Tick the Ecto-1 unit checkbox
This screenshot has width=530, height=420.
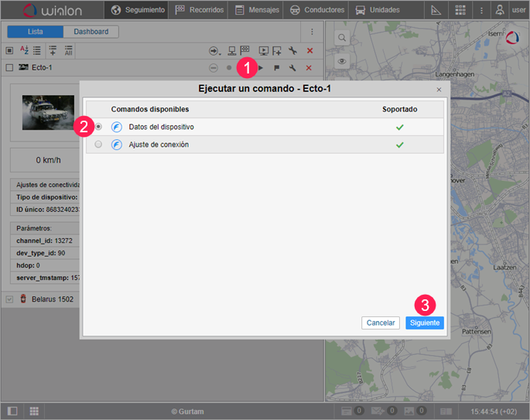[x=9, y=68]
